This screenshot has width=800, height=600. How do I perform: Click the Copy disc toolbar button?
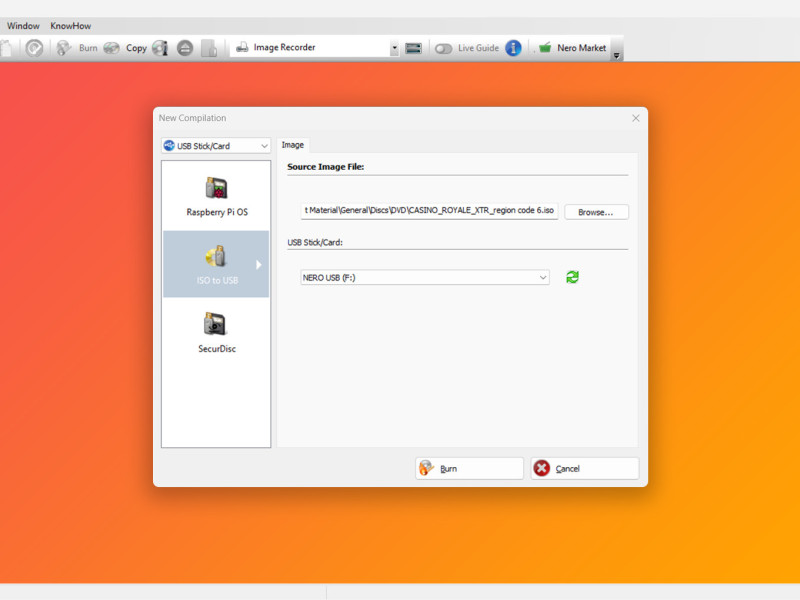(x=125, y=48)
